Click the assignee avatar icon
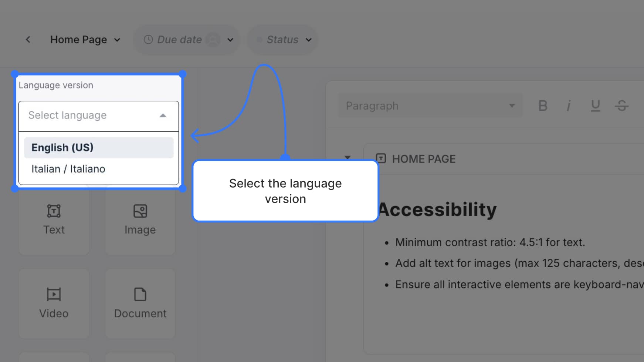This screenshot has width=644, height=362. point(213,40)
